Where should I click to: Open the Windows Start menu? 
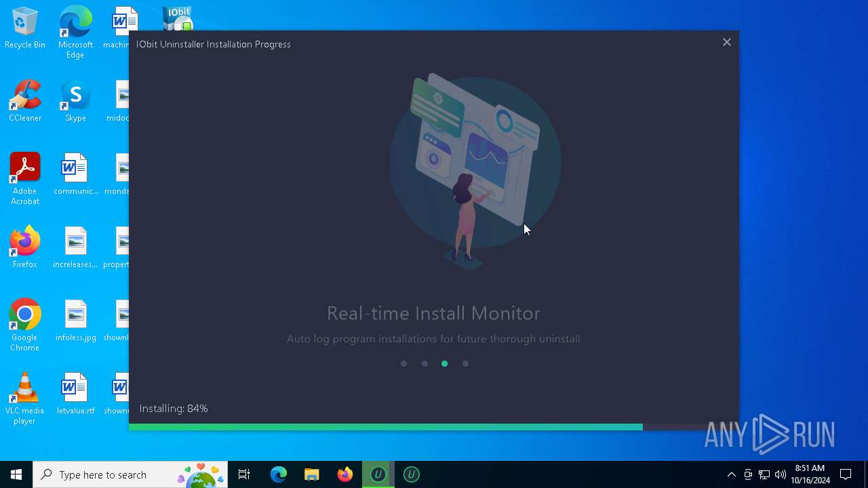pos(16,474)
